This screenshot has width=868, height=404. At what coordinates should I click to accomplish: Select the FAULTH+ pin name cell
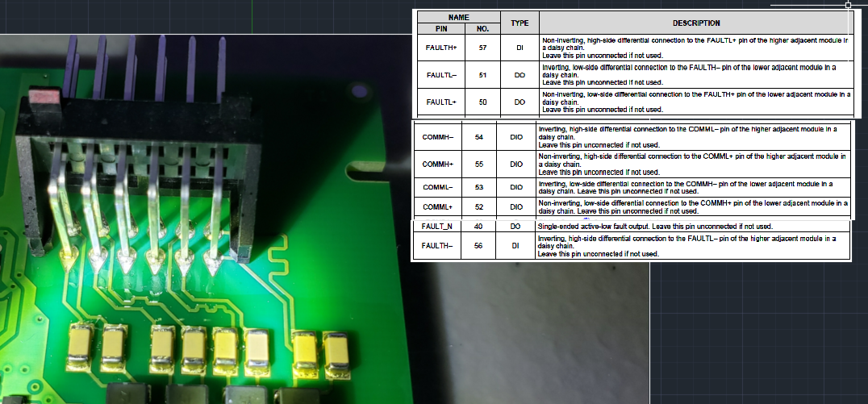(x=440, y=48)
